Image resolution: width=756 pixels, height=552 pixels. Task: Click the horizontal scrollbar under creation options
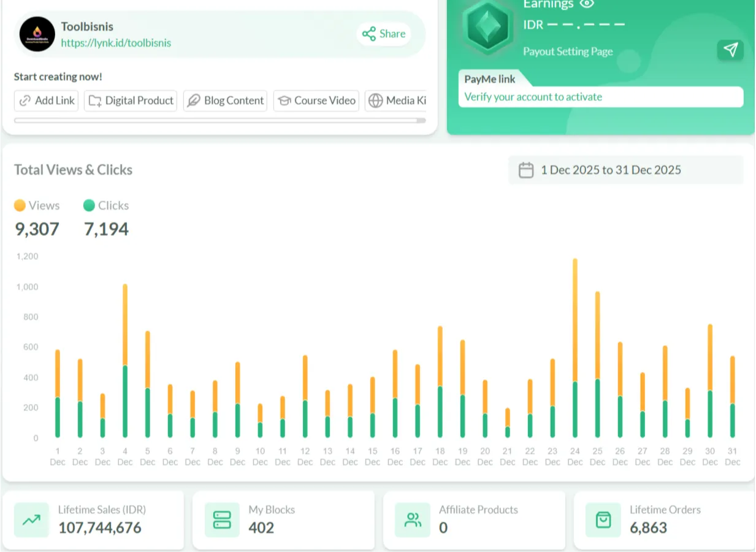tap(220, 121)
